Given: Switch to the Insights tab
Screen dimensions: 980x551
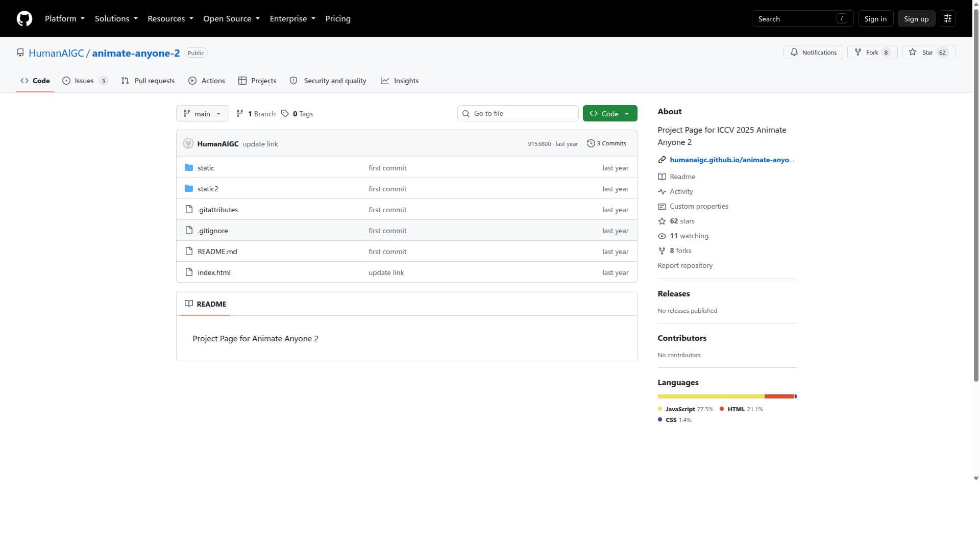Looking at the screenshot, I should point(400,81).
